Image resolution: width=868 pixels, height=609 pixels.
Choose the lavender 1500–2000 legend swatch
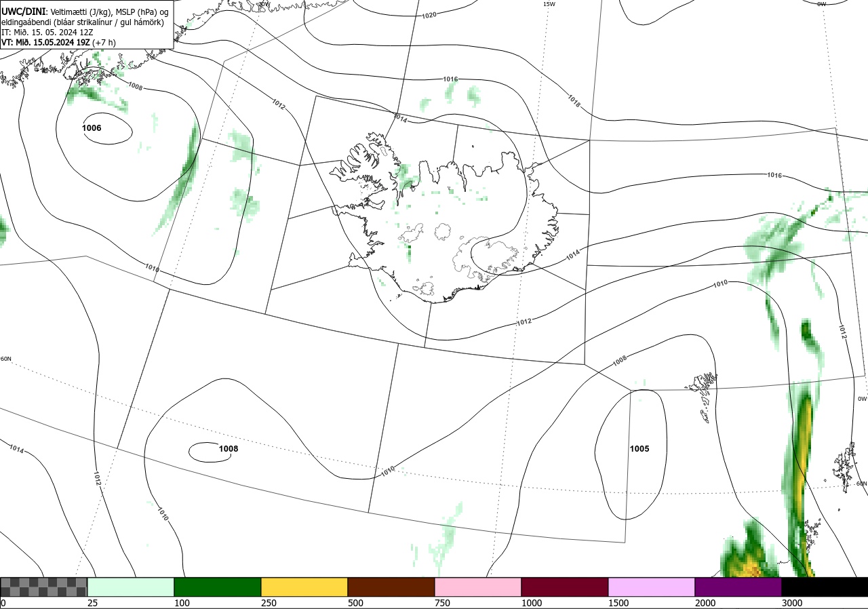coord(652,587)
